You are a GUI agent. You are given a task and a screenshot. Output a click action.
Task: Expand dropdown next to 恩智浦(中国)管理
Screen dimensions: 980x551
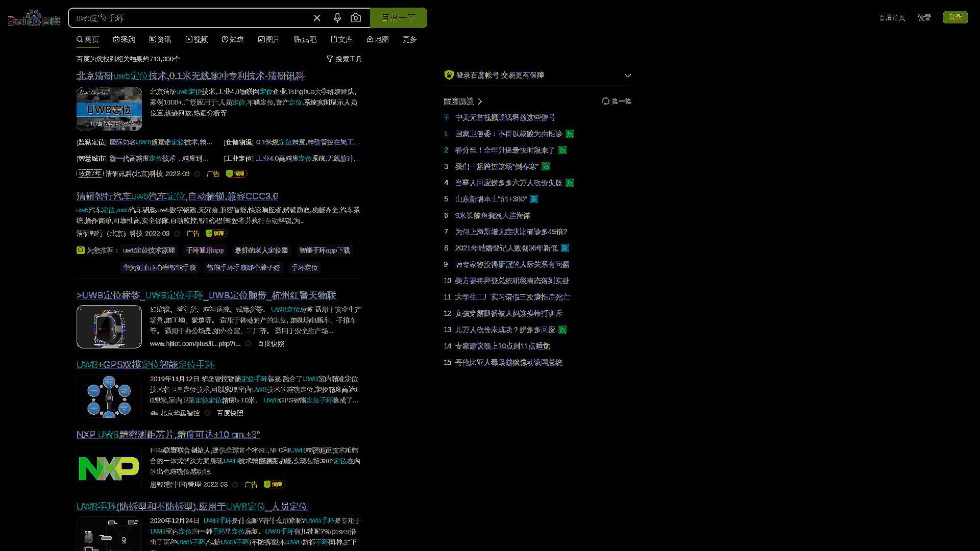235,485
